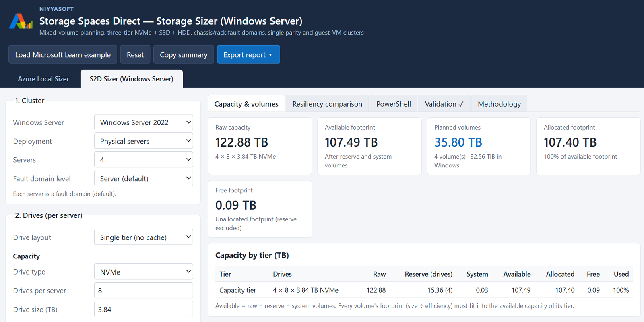Expand the Fault domain level dropdown

(x=144, y=178)
